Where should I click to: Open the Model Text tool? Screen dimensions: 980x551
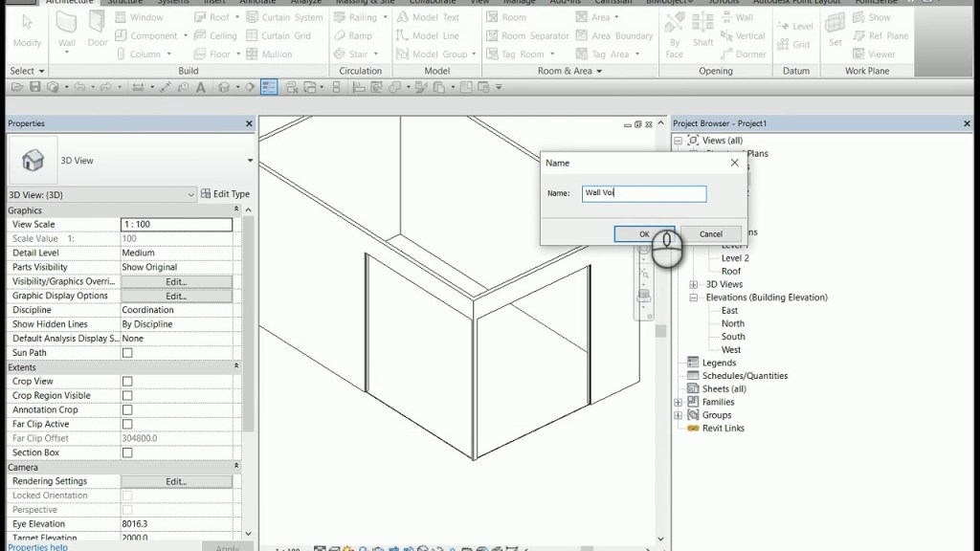click(x=431, y=16)
